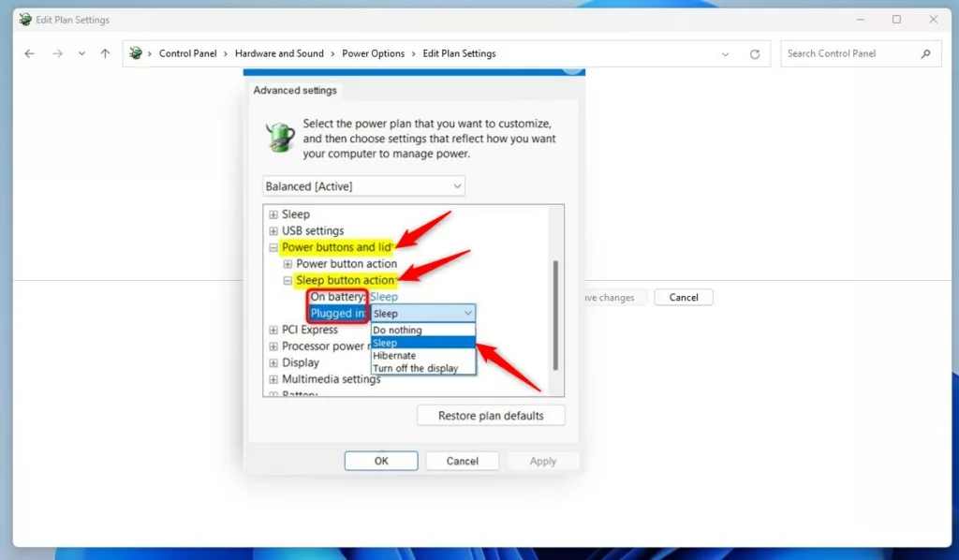Open Power Options breadcrumb

(x=373, y=53)
